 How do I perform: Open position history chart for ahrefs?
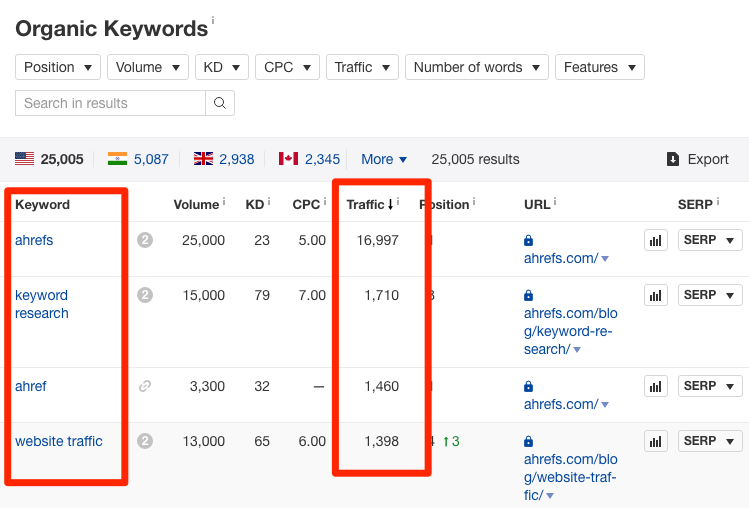656,240
